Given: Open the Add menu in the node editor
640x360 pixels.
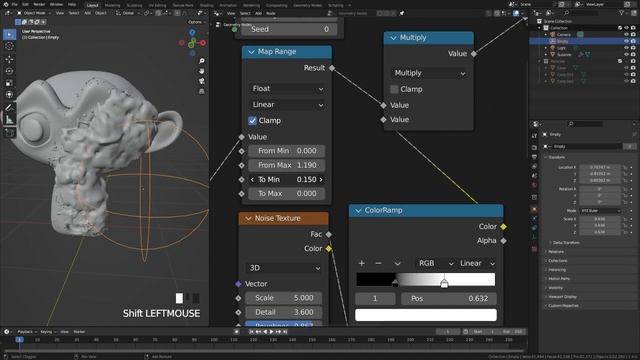Looking at the screenshot, I should (x=258, y=13).
